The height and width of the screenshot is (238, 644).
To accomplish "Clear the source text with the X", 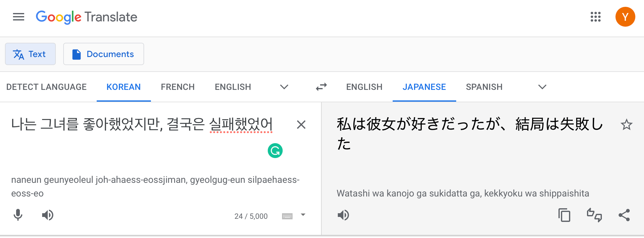I will (301, 125).
